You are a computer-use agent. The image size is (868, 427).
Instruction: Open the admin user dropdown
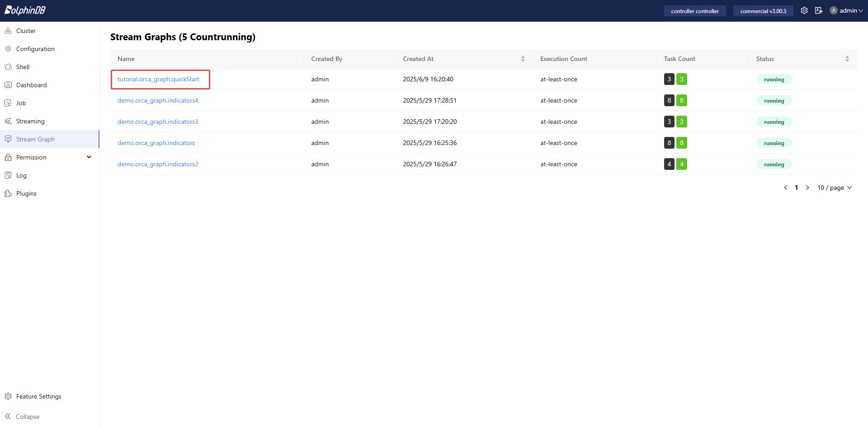pos(846,10)
